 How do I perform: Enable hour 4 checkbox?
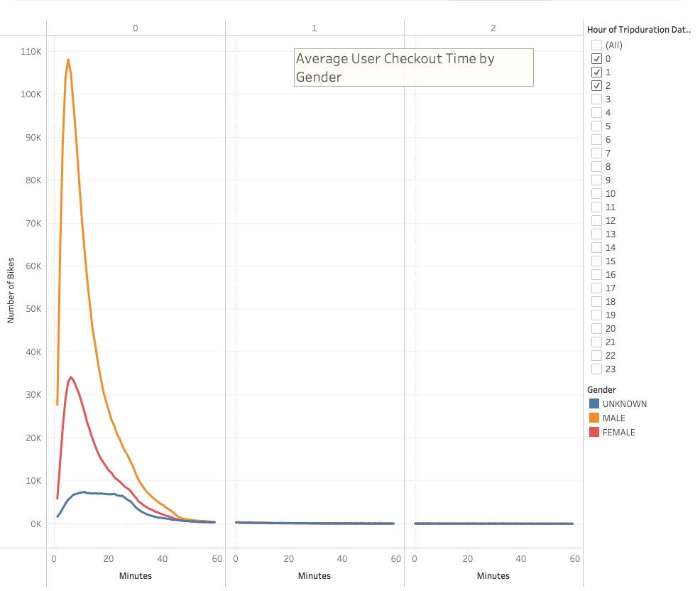(x=596, y=112)
